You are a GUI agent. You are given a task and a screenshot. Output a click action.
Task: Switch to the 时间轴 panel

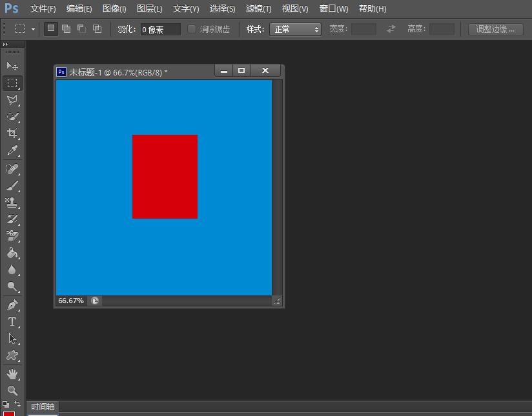43,407
